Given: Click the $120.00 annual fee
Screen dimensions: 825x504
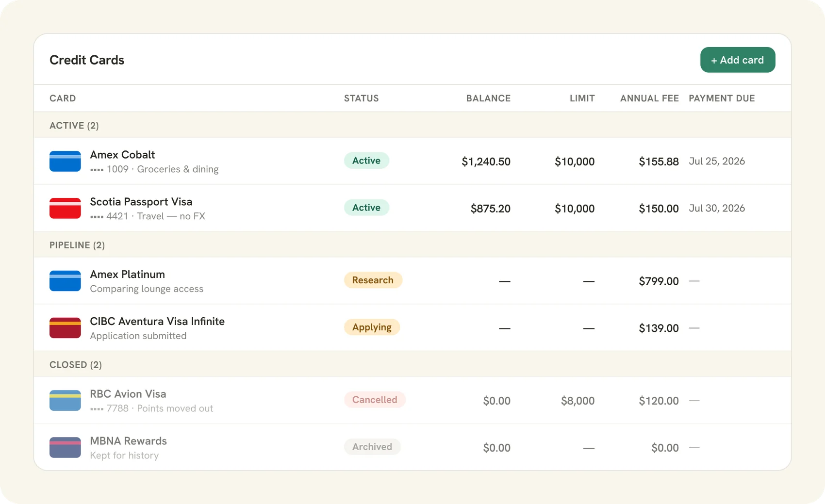Looking at the screenshot, I should tap(659, 401).
